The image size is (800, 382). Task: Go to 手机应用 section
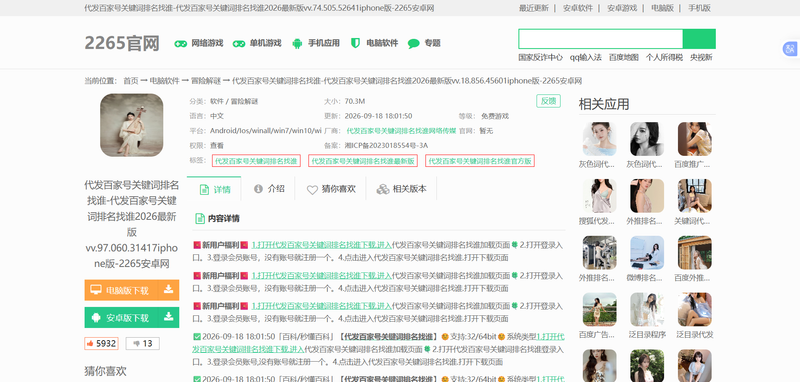pyautogui.click(x=323, y=43)
